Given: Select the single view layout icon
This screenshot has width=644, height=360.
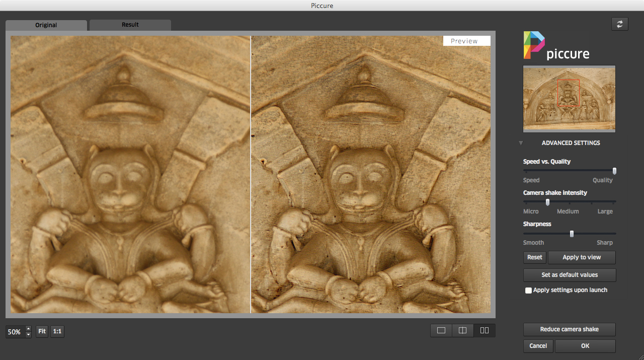Looking at the screenshot, I should click(x=441, y=330).
